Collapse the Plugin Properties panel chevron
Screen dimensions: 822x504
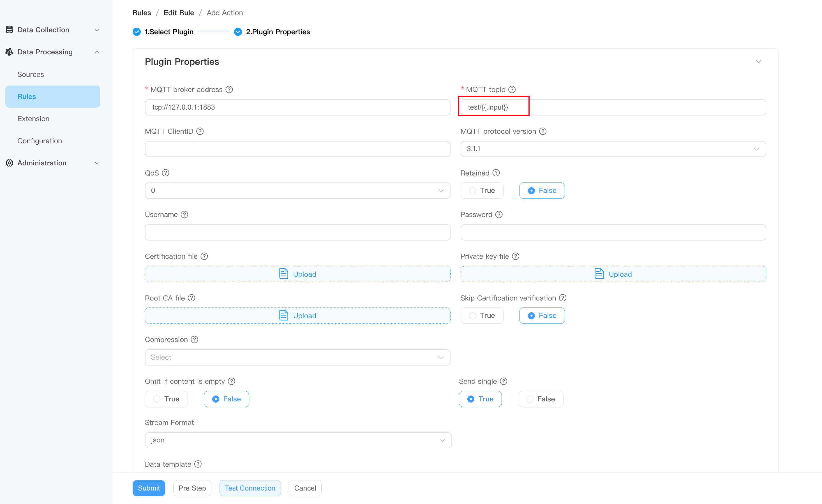pos(758,62)
